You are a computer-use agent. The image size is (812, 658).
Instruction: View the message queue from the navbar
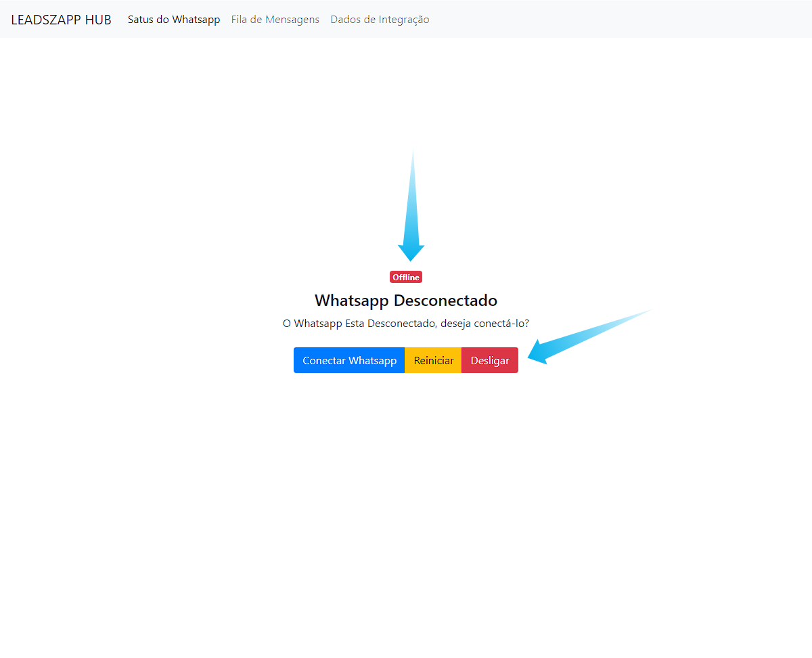(x=275, y=20)
